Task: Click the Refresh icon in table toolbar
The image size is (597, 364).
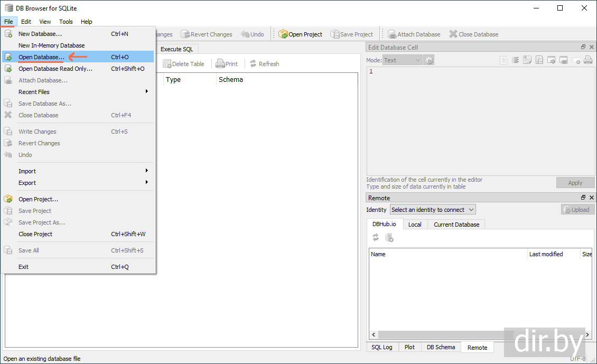Action: 253,64
